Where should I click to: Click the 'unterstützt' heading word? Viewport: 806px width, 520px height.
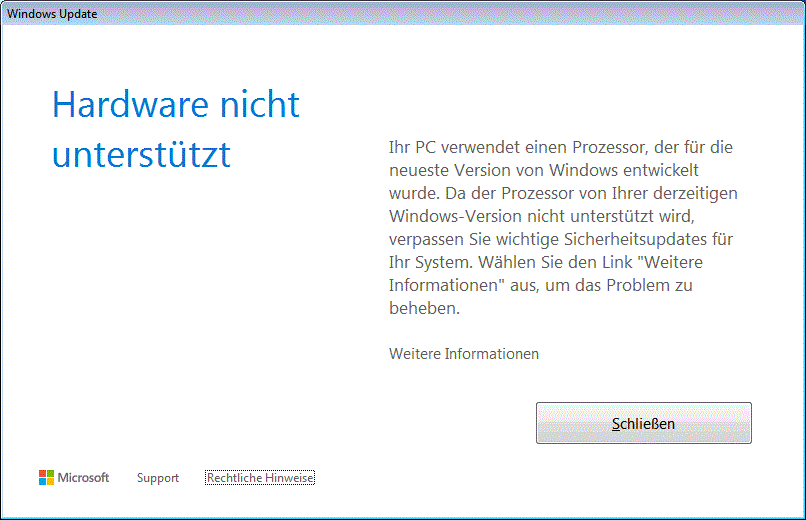(141, 154)
